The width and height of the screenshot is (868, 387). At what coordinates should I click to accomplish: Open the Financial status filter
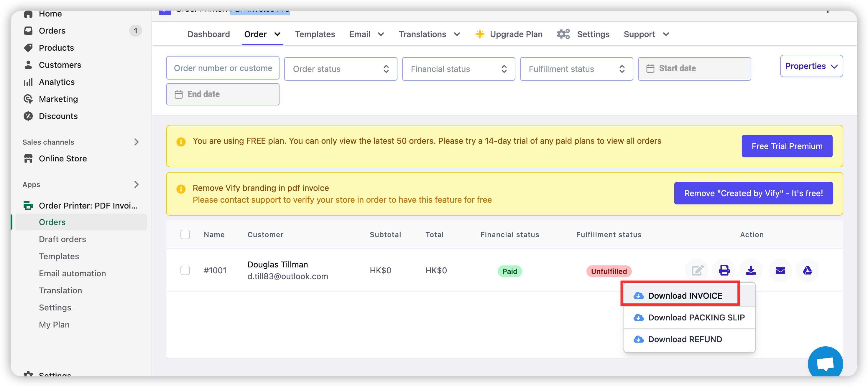458,69
